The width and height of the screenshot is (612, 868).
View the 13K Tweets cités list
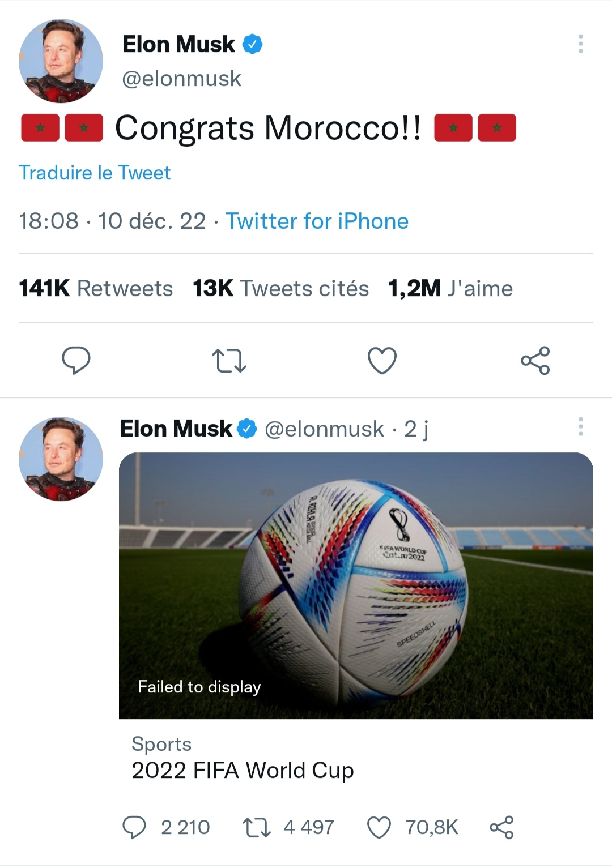click(280, 289)
